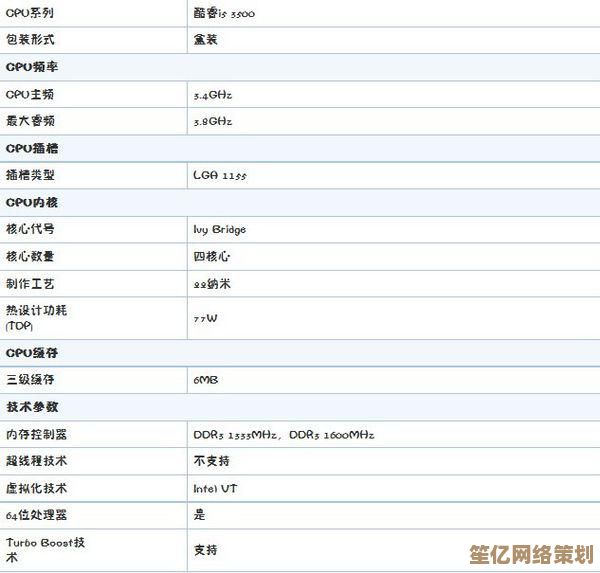The height and width of the screenshot is (573, 600).
Task: Click the '77W' TDP value
Action: coord(205,318)
